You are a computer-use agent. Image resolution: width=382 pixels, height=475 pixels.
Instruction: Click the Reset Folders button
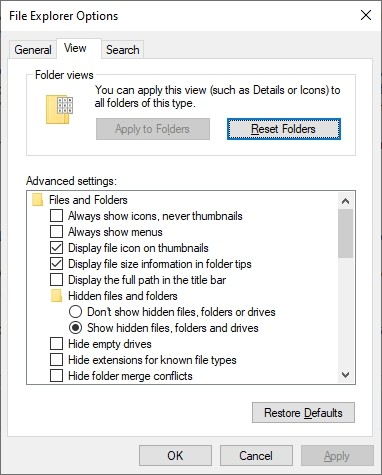point(284,129)
